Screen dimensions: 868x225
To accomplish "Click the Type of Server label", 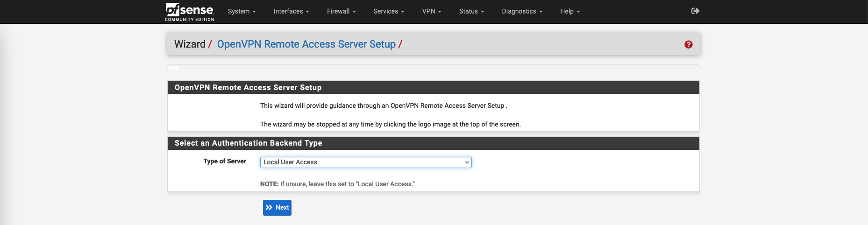I will (x=225, y=161).
